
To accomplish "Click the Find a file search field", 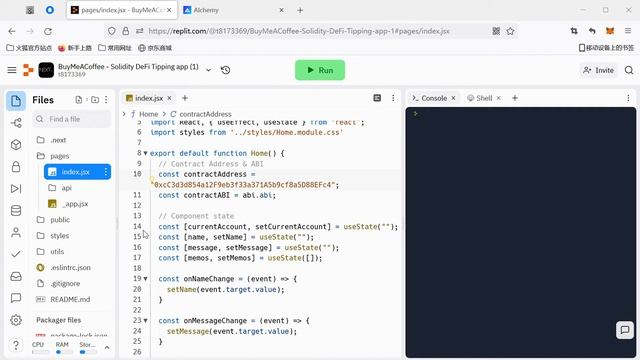I will click(x=72, y=119).
